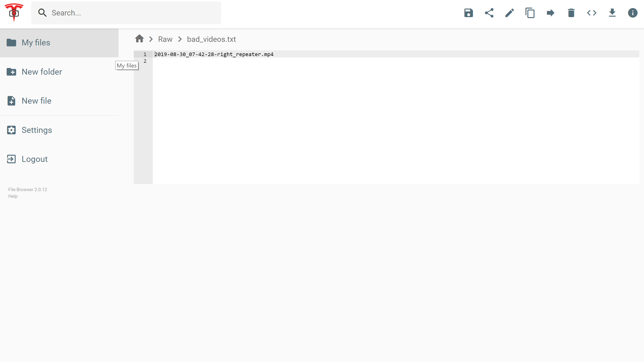Click the New folder button

point(42,72)
